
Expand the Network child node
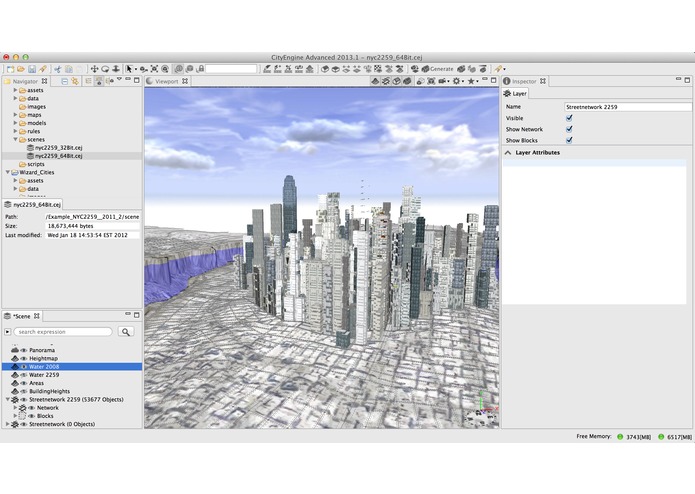(x=15, y=408)
